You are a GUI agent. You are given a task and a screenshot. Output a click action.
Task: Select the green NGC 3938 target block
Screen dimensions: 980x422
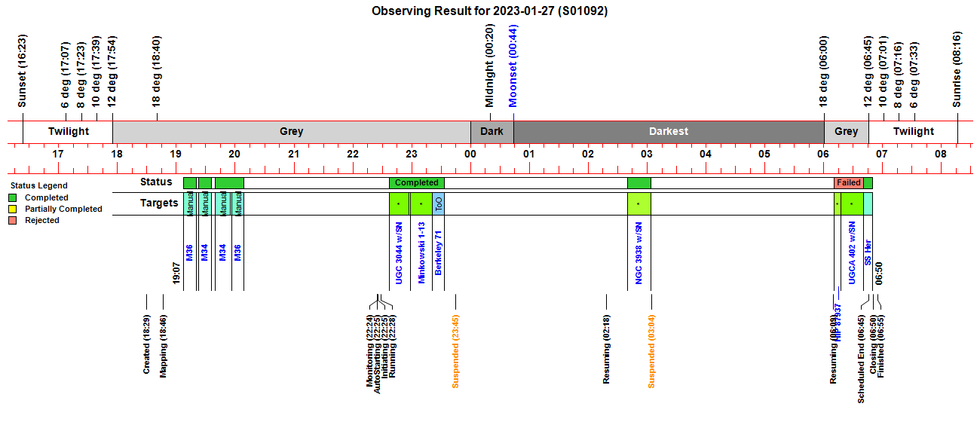pyautogui.click(x=639, y=203)
